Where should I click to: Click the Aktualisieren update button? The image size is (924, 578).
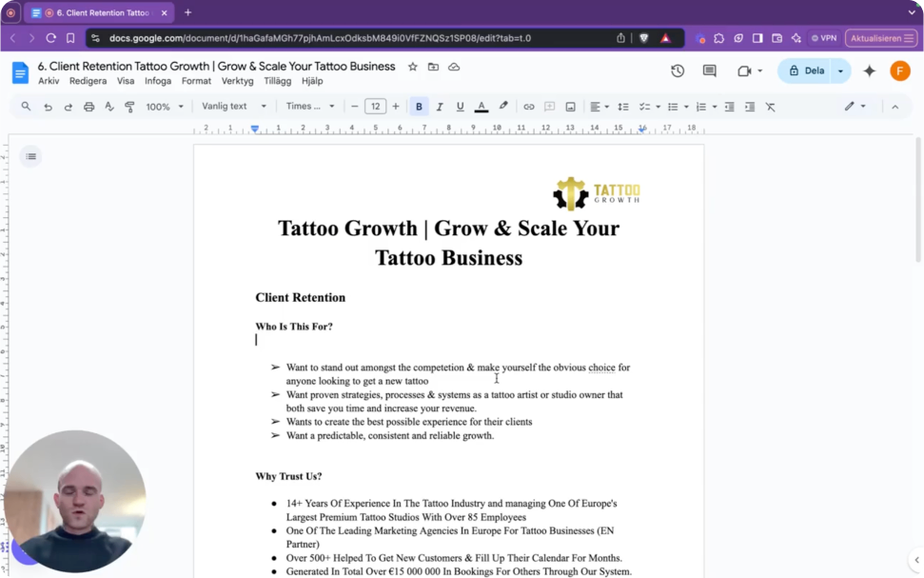pyautogui.click(x=881, y=38)
